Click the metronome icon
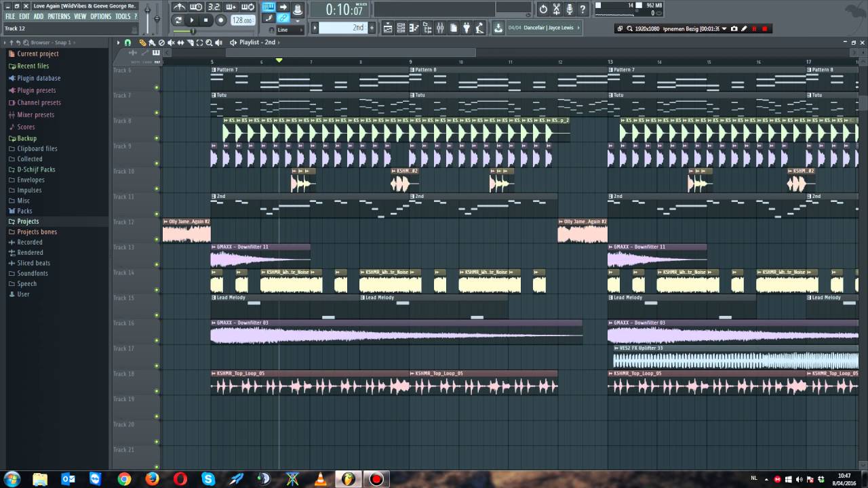Viewport: 868px width, 488px height. 180,7
